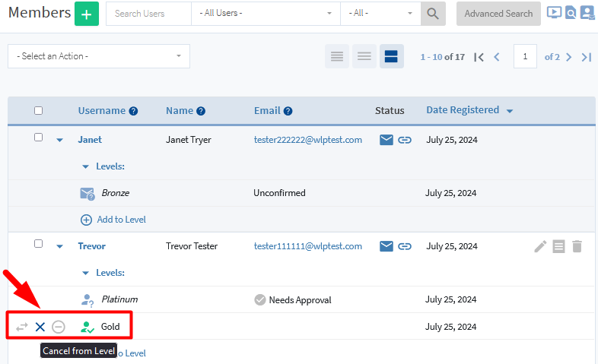Select the expanded blue view icon
The height and width of the screenshot is (364, 598).
click(x=391, y=56)
